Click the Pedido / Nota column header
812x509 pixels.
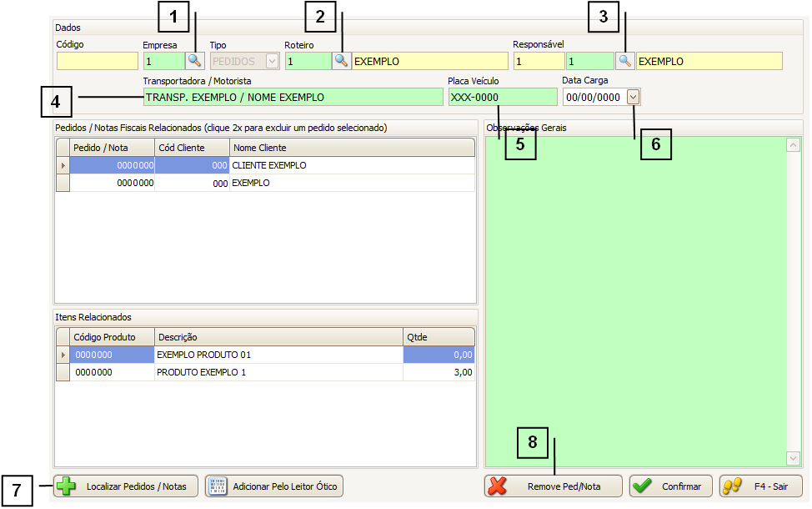pyautogui.click(x=112, y=148)
